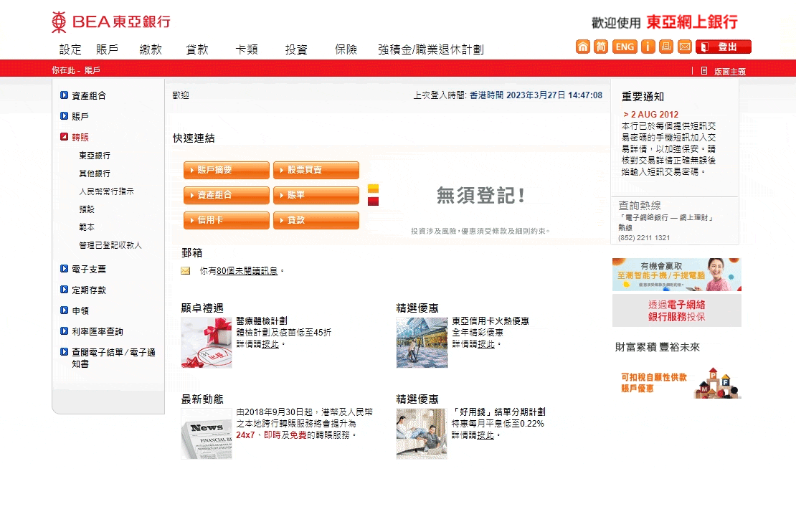Click the red banner indicator square
This screenshot has height=532, width=796.
[x=373, y=201]
